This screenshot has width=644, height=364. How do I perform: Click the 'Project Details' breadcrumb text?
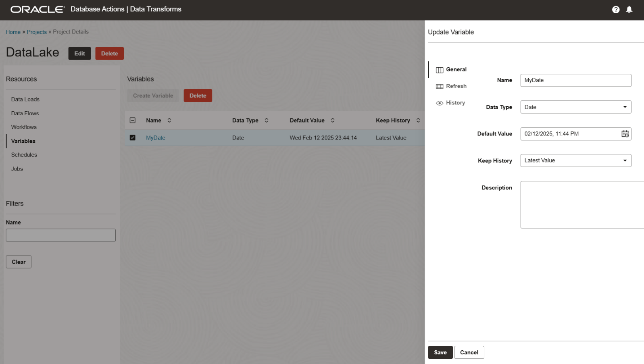[x=71, y=32]
